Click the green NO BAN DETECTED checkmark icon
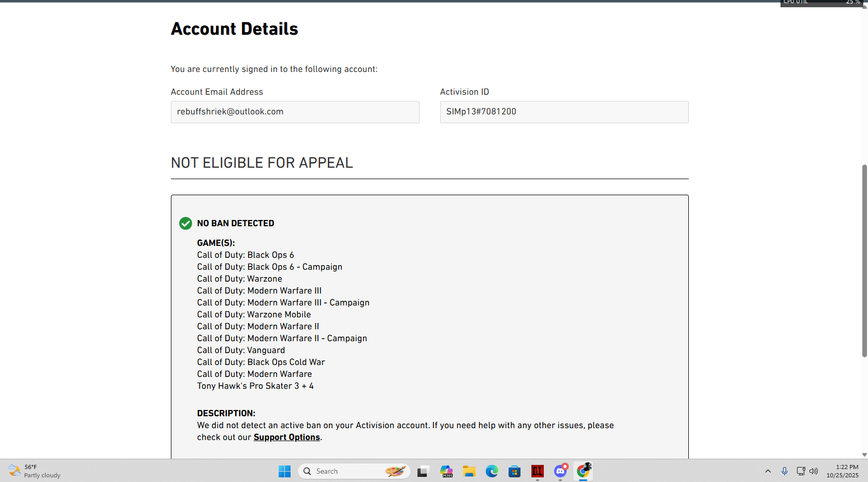The width and height of the screenshot is (868, 482). pos(185,223)
